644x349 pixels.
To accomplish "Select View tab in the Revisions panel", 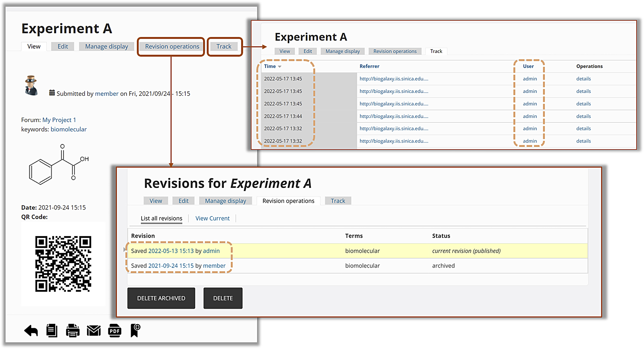I will 156,201.
